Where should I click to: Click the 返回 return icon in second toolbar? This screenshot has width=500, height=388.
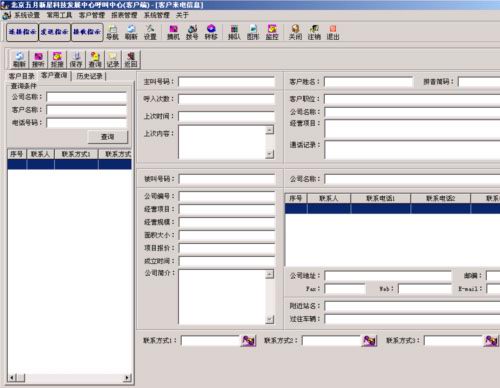click(131, 60)
